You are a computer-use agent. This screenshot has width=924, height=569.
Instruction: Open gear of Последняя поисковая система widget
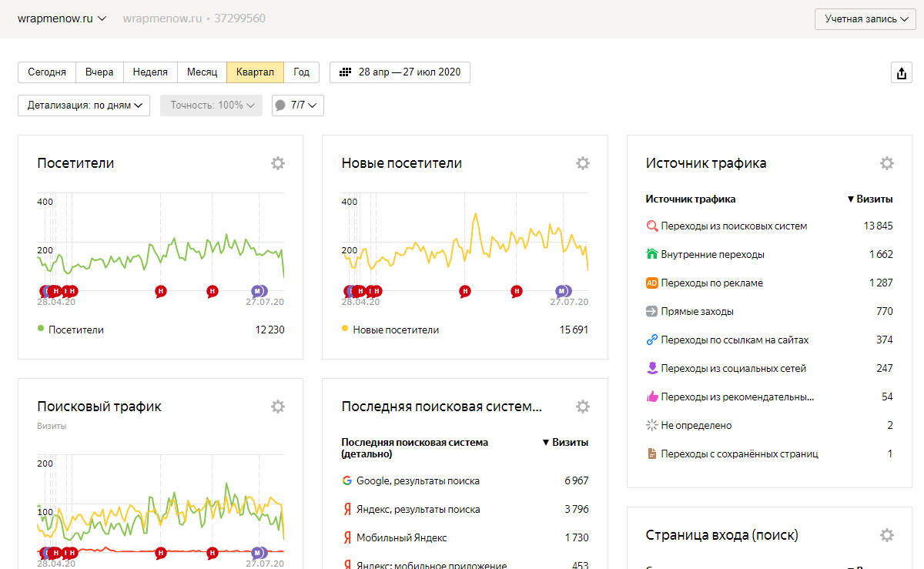(x=583, y=407)
